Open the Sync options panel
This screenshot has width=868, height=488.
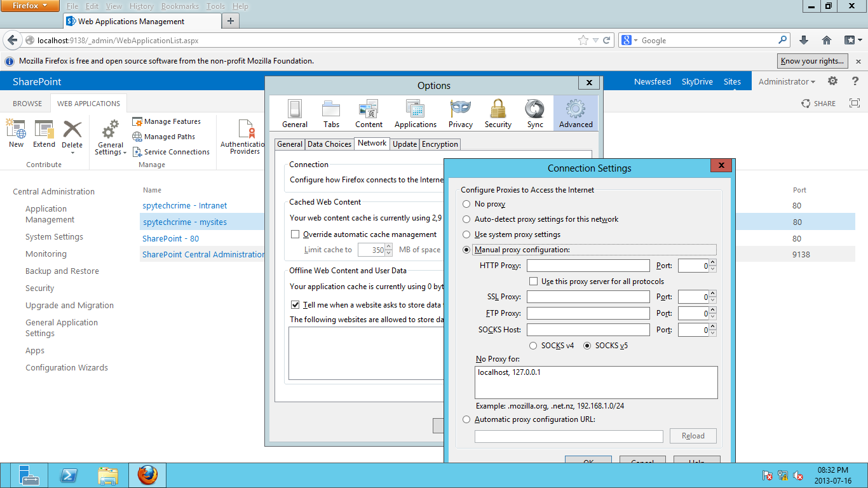[x=535, y=114]
